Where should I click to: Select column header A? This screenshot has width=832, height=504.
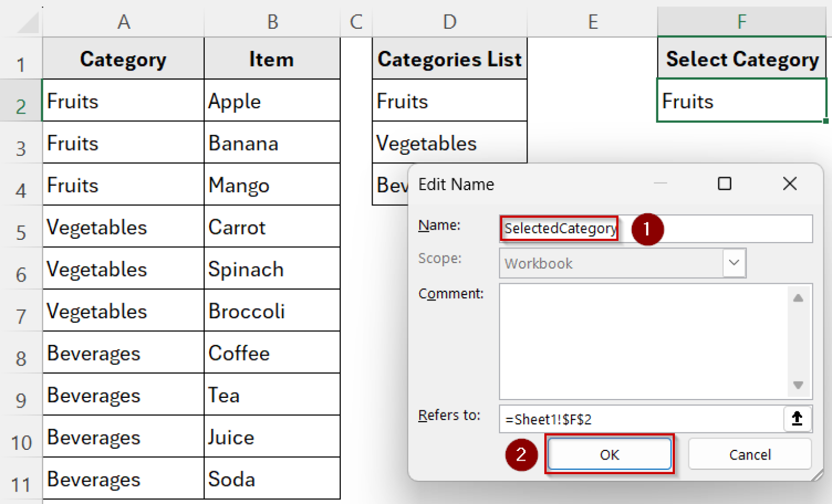tap(123, 22)
